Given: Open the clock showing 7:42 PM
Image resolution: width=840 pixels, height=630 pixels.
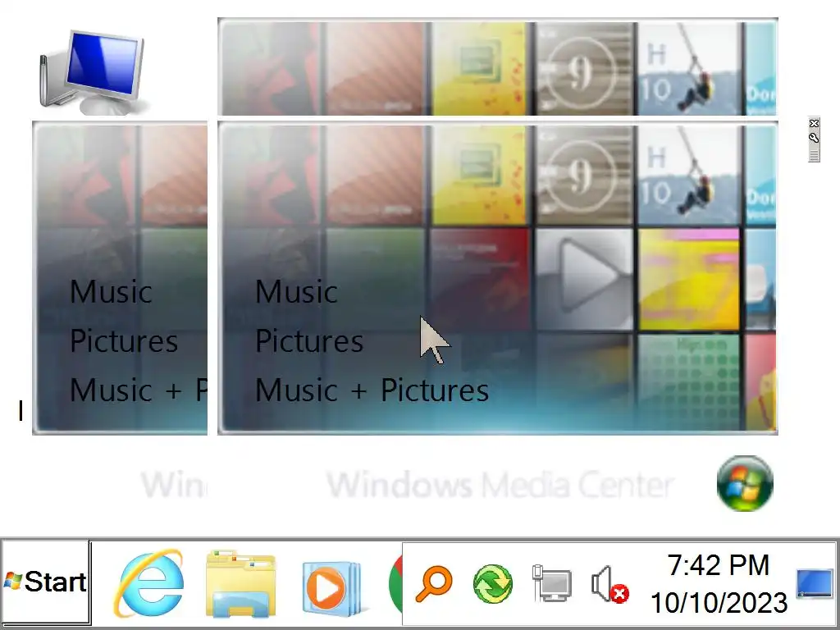Looking at the screenshot, I should tap(719, 584).
